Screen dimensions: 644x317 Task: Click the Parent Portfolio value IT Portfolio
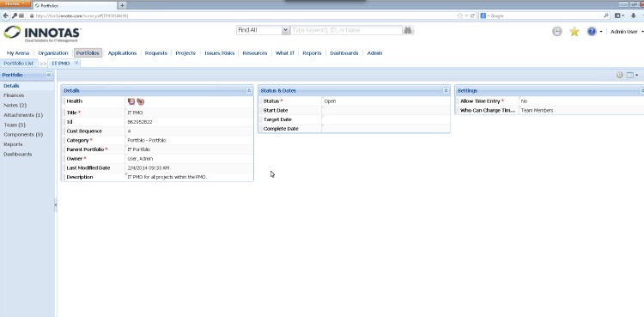point(139,149)
